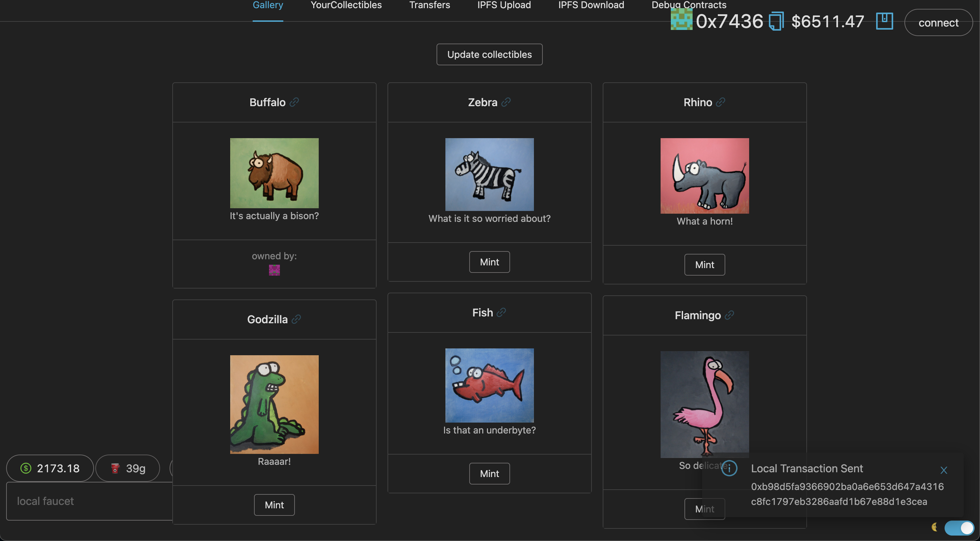This screenshot has width=980, height=541.
Task: Click the link icon beside Godzilla
Action: (x=296, y=319)
